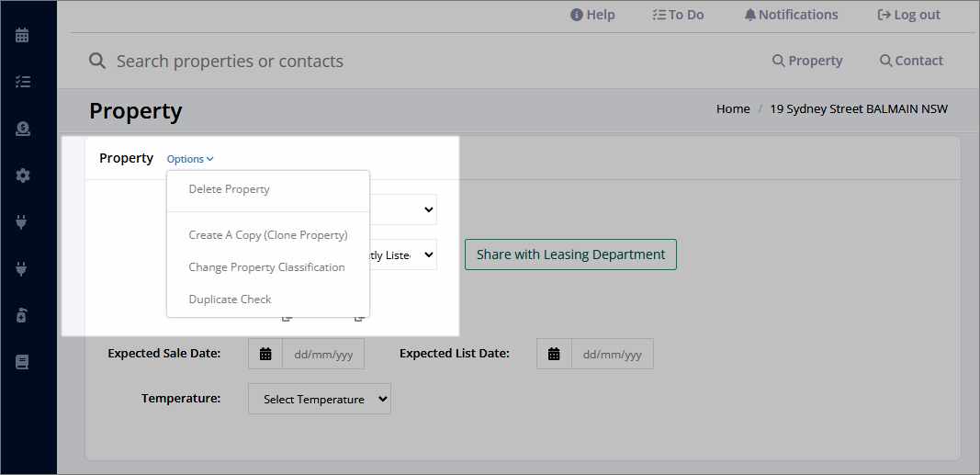
Task: Open the Select Temperature dropdown
Action: tap(320, 399)
